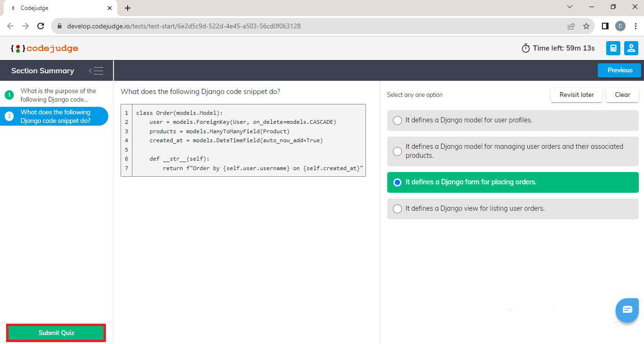644x344 pixels.
Task: Click 'Select any one option' label
Action: [415, 95]
